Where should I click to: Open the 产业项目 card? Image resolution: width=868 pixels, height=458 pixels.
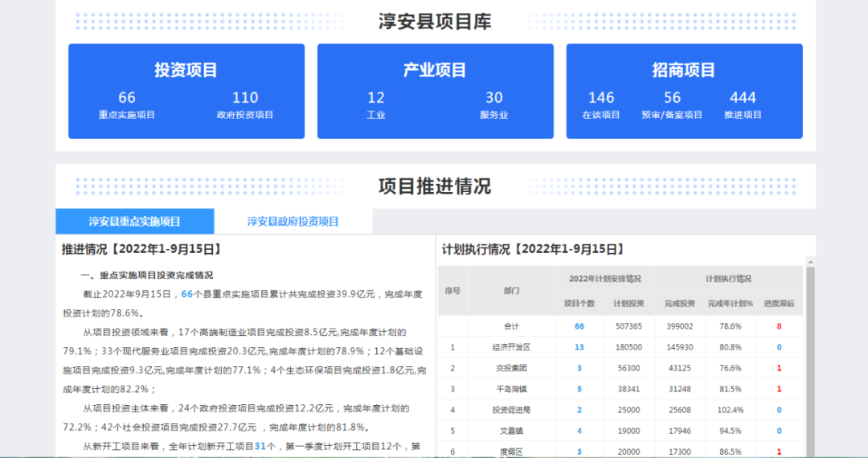coord(435,92)
